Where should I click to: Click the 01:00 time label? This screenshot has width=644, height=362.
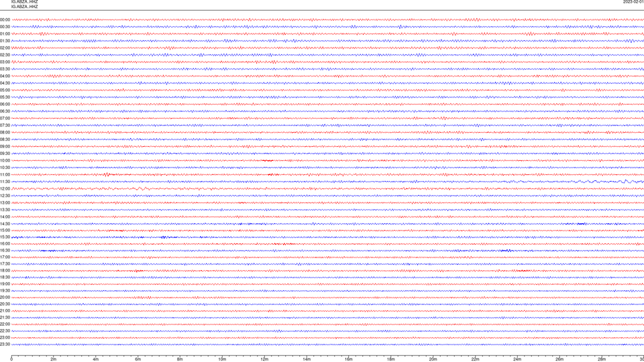(5, 34)
